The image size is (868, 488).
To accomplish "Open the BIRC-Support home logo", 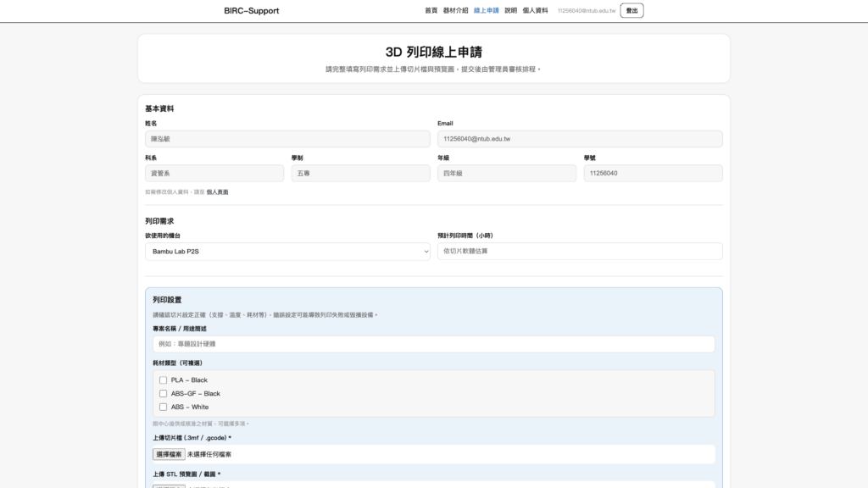I will 251,10.
